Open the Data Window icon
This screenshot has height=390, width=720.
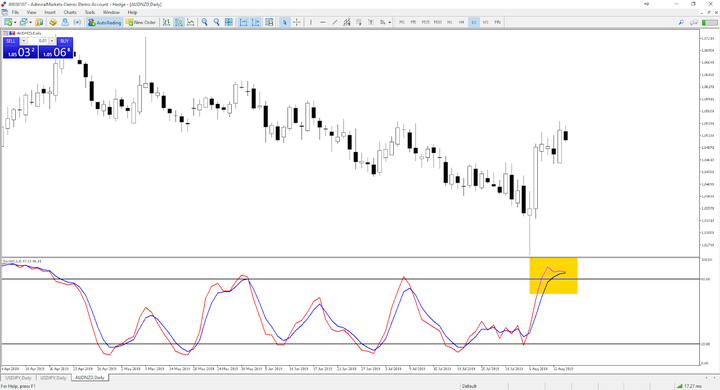53,22
